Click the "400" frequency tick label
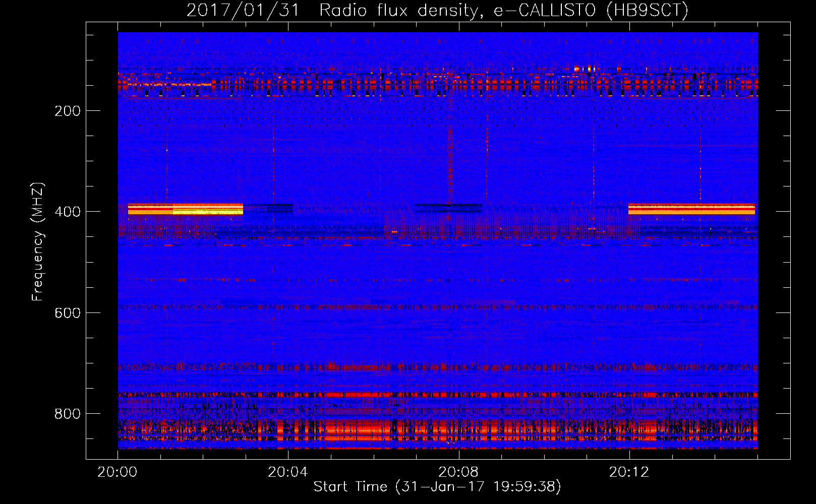The width and height of the screenshot is (816, 504). pyautogui.click(x=68, y=212)
